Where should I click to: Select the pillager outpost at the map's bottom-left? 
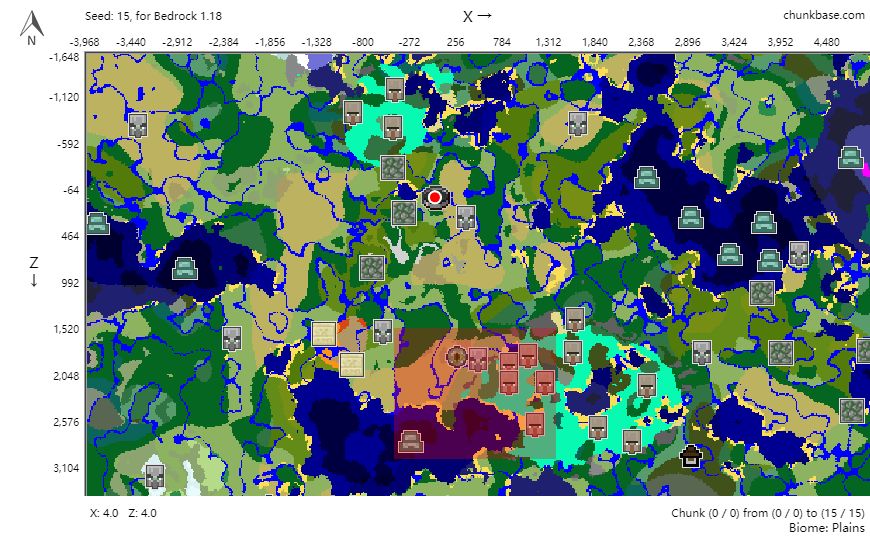(155, 477)
